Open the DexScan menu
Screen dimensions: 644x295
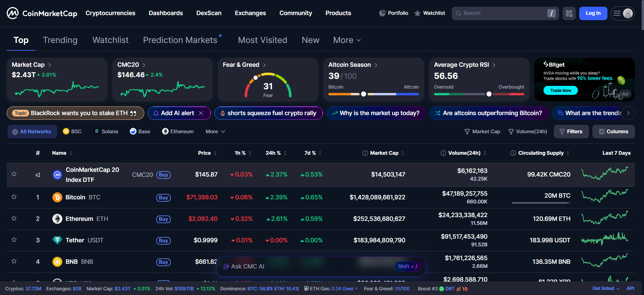pyautogui.click(x=209, y=13)
